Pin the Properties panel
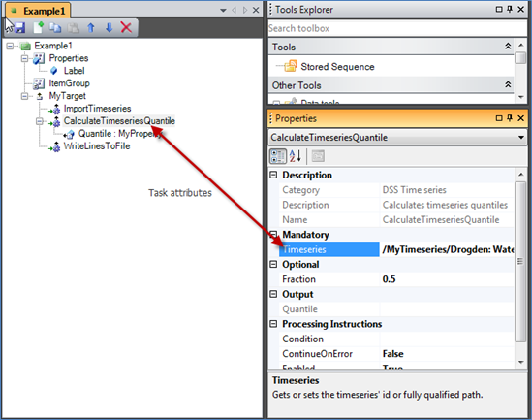 pos(510,118)
